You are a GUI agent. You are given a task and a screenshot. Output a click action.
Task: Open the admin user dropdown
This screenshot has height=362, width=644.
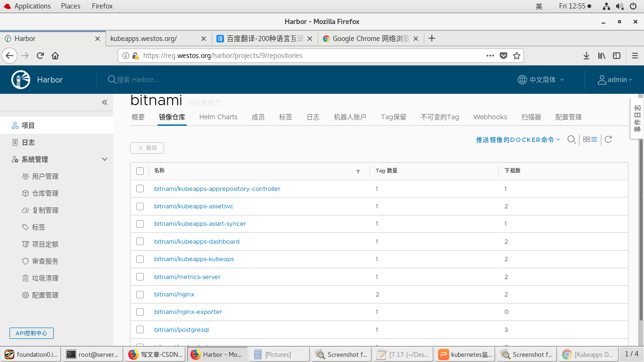point(615,80)
